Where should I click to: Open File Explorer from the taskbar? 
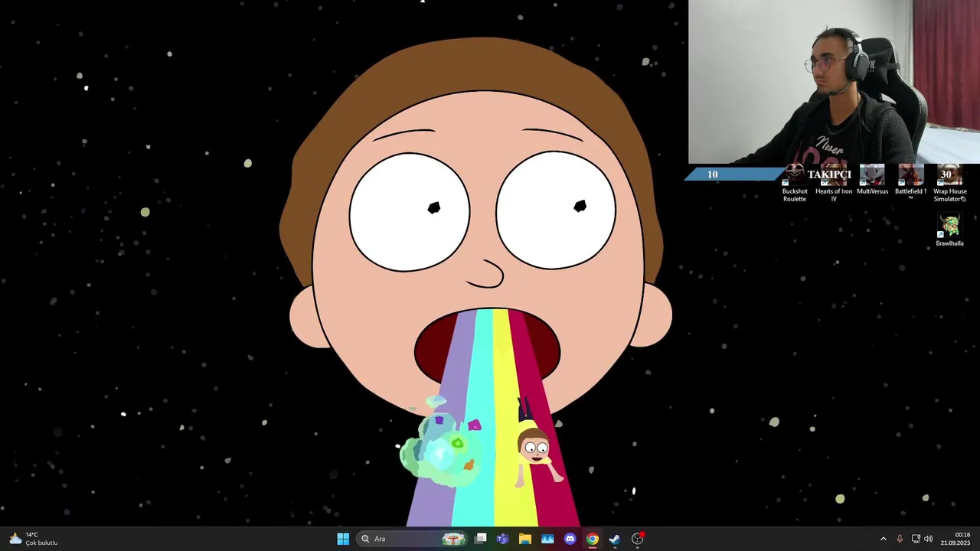524,539
